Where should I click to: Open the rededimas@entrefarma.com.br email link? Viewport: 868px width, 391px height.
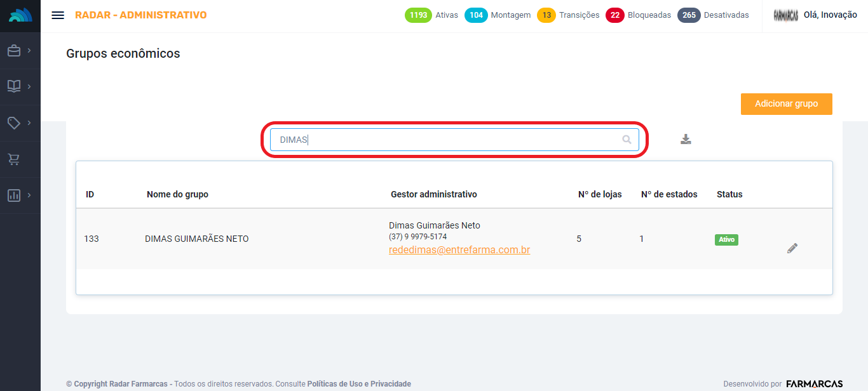459,250
